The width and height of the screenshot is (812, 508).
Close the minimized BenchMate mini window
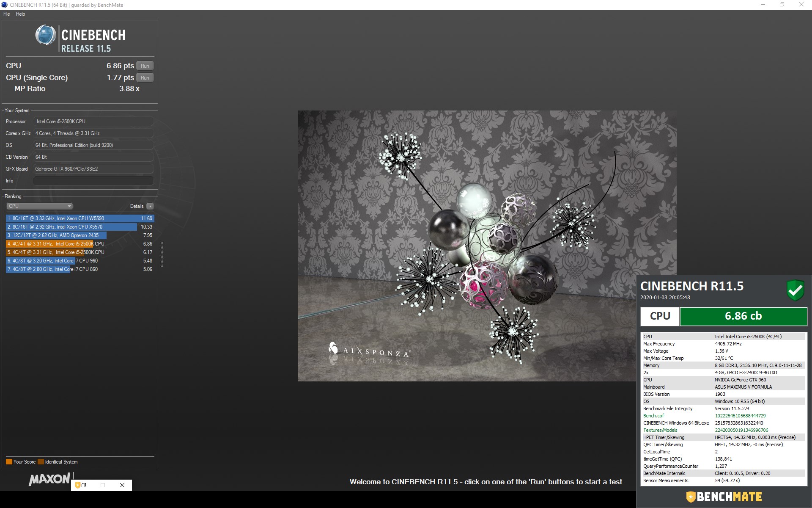coord(122,485)
